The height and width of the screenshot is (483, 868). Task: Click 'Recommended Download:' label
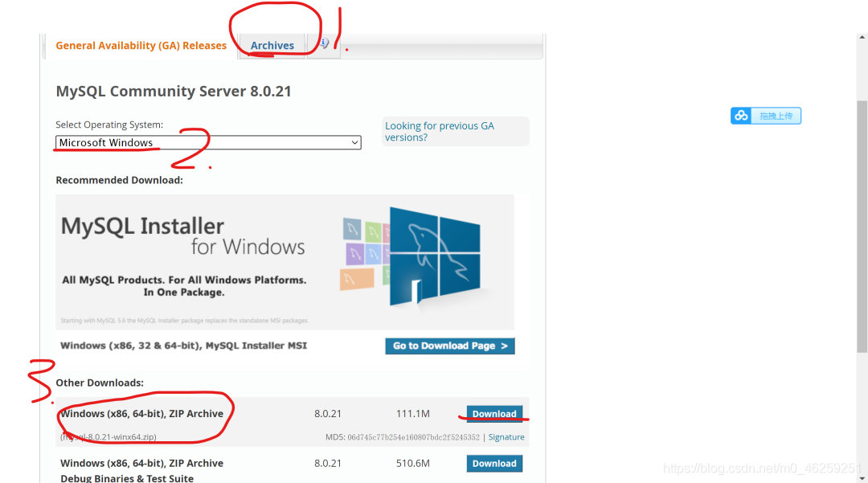click(x=119, y=180)
